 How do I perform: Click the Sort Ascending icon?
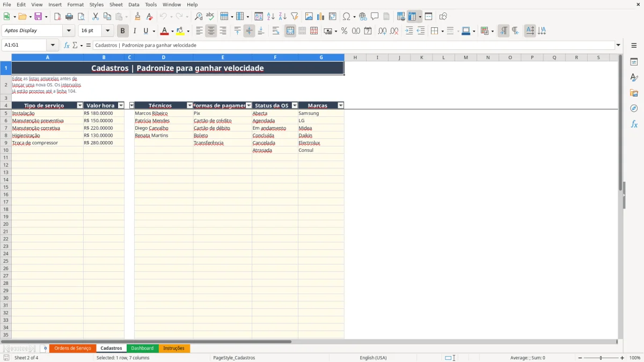[271, 17]
